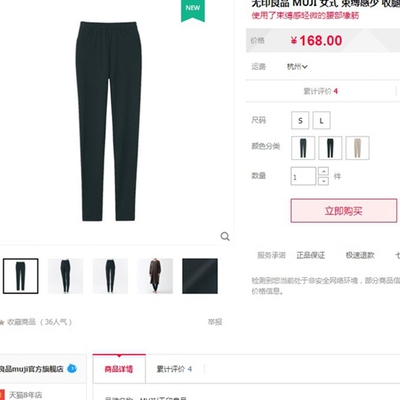
Task: Open the 杭州 shipping location dropdown
Action: (297, 67)
